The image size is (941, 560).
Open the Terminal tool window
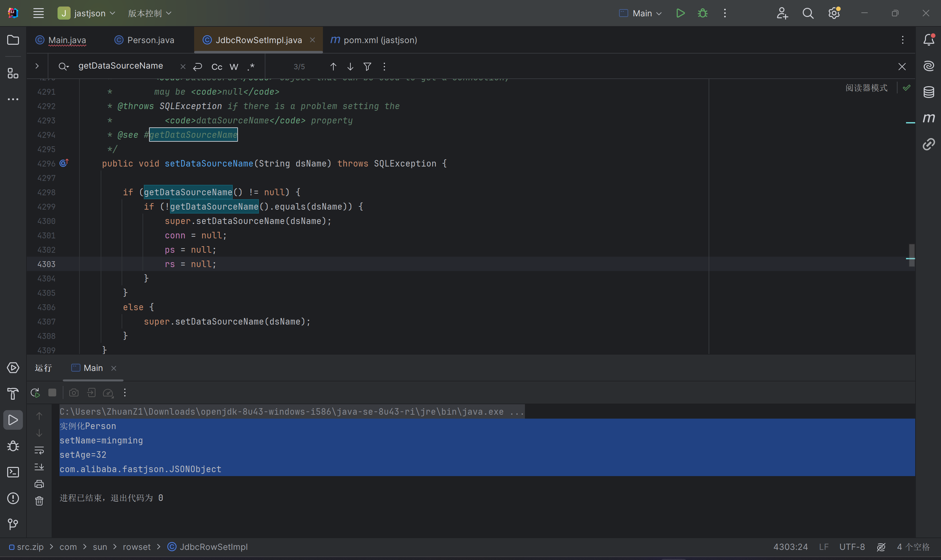click(13, 472)
